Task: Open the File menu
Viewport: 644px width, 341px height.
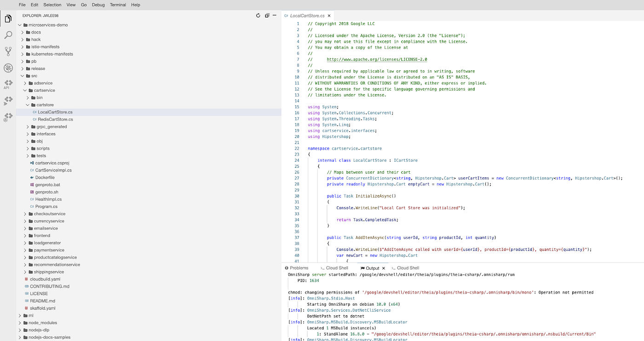Action: tap(22, 5)
